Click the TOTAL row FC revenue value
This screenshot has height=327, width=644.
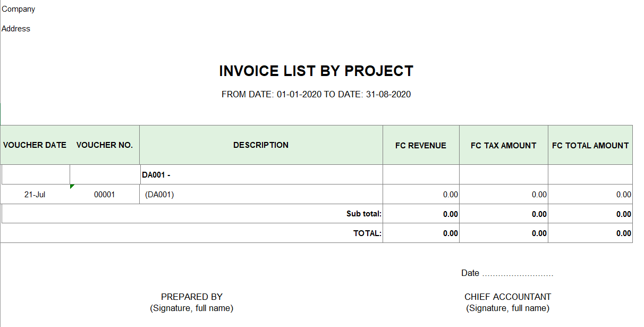tap(450, 233)
